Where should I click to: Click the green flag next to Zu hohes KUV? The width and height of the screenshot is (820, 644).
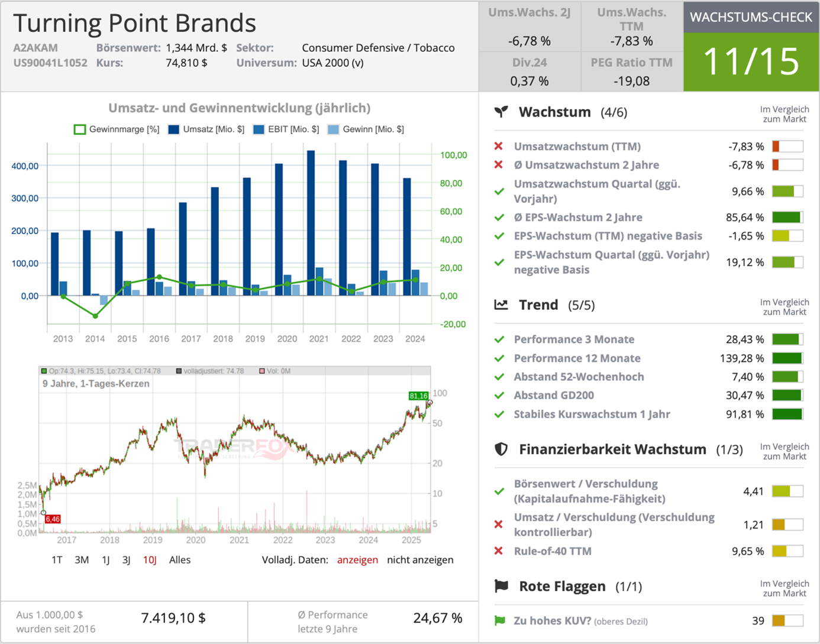pyautogui.click(x=500, y=620)
